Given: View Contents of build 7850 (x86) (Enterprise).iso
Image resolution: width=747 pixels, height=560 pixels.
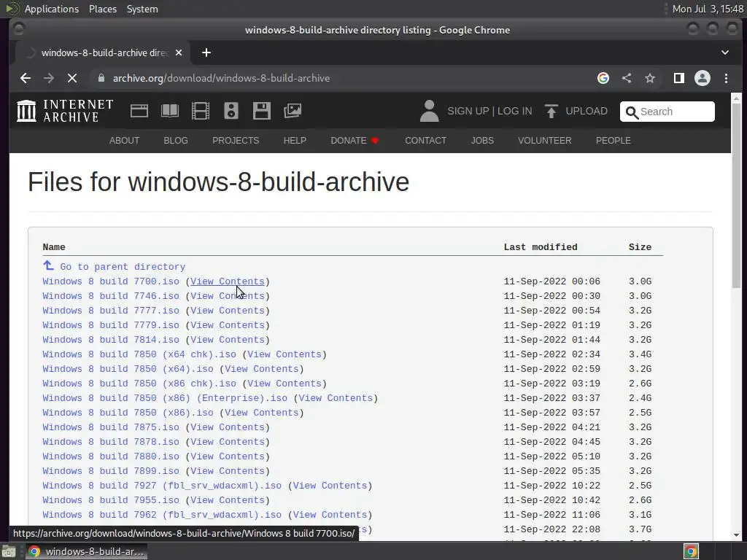Looking at the screenshot, I should (x=336, y=398).
